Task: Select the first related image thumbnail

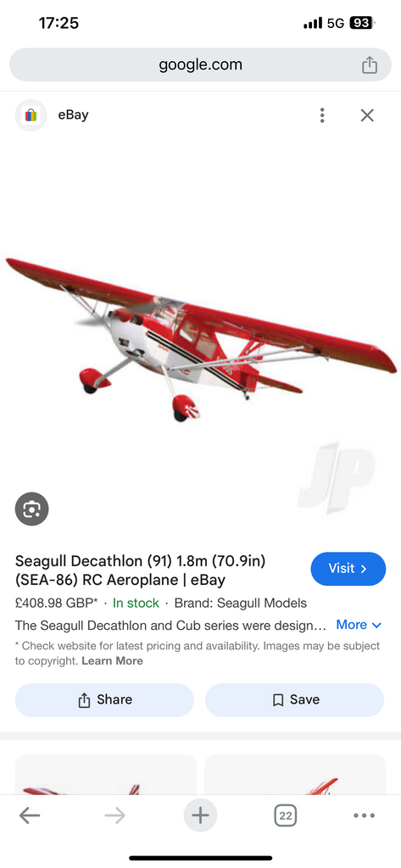Action: pos(105,775)
